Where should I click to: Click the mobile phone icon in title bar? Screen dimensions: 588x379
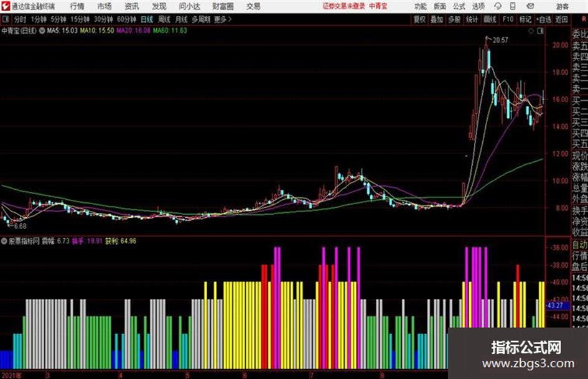coord(513,6)
